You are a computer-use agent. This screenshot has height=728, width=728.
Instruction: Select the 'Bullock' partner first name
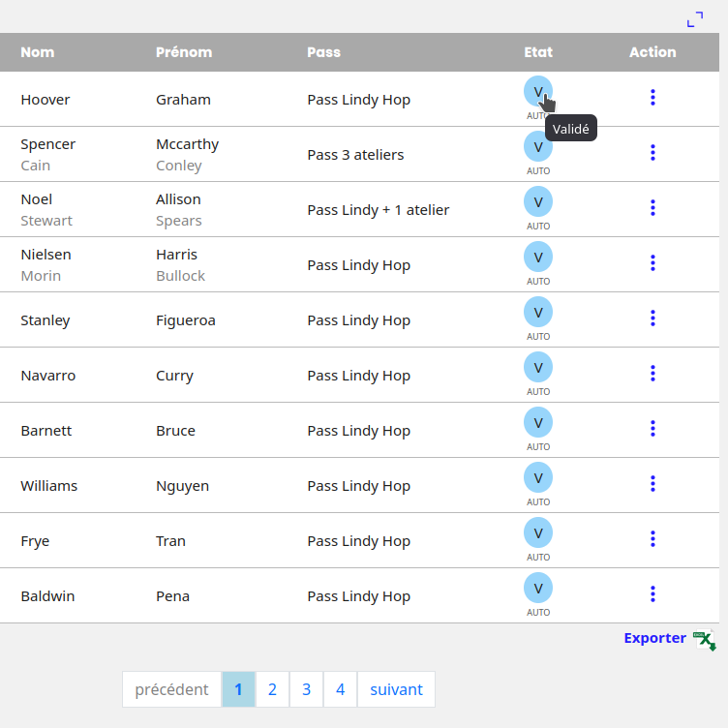tap(180, 276)
